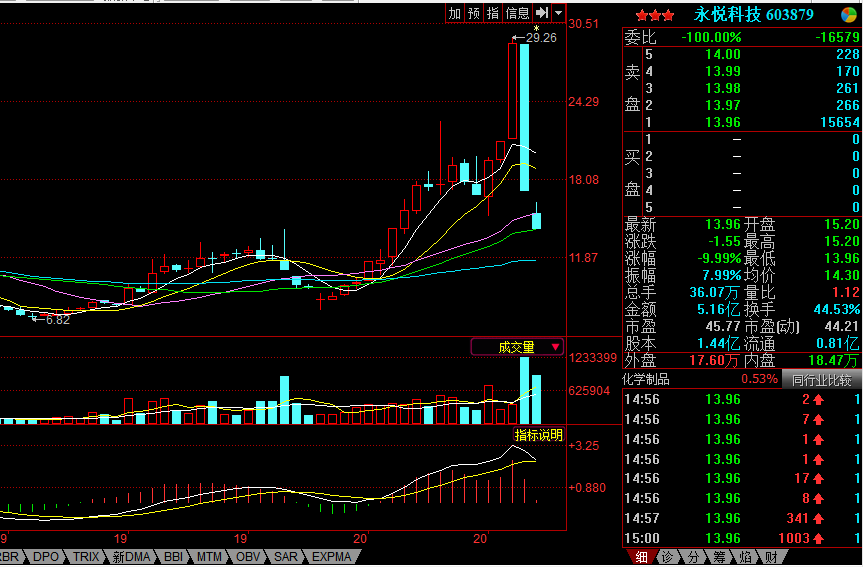
Task: Open the chart toolbar dropdown arrow
Action: coord(559,13)
